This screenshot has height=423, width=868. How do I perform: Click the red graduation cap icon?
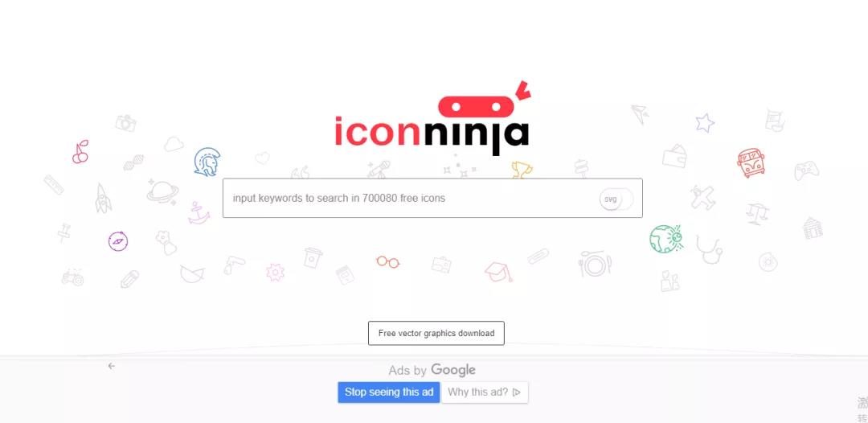pyautogui.click(x=499, y=271)
